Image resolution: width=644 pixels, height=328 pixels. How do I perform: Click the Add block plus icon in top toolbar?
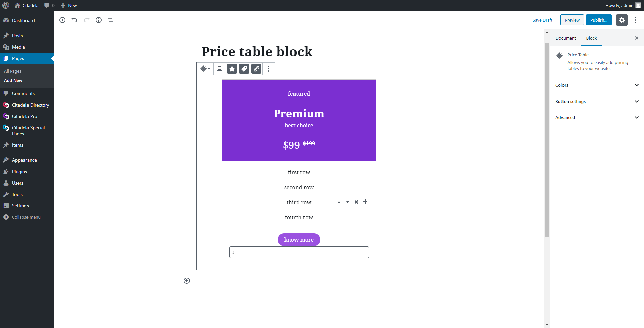[62, 20]
